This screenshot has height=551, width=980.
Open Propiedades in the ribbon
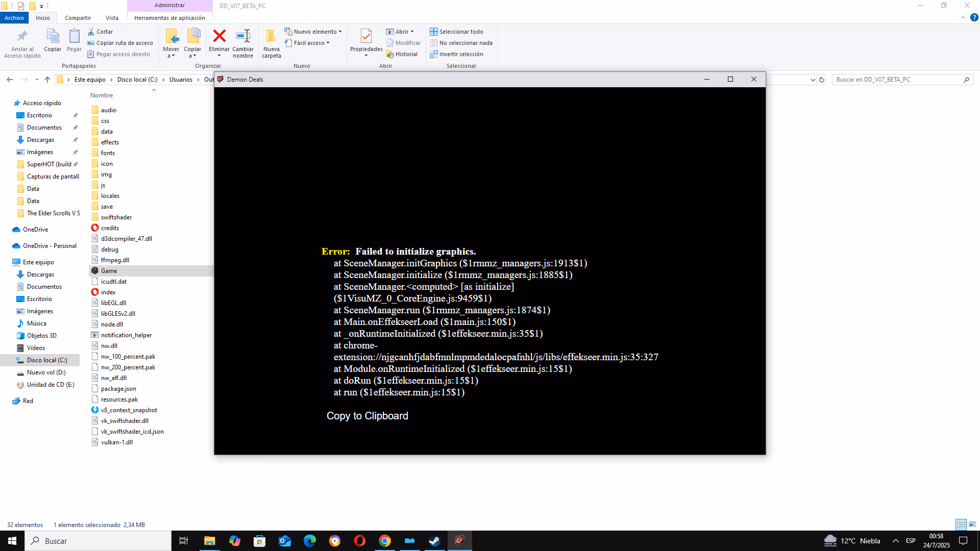point(366,37)
